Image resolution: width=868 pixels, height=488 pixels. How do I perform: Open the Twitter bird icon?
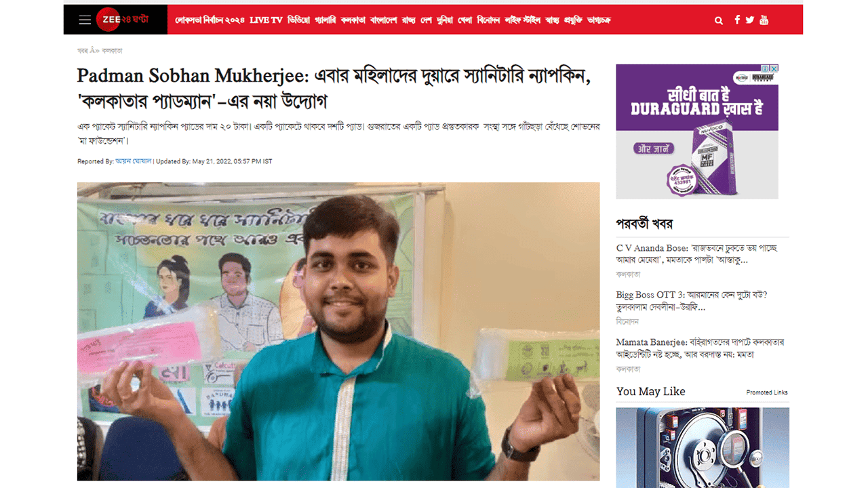pyautogui.click(x=749, y=20)
